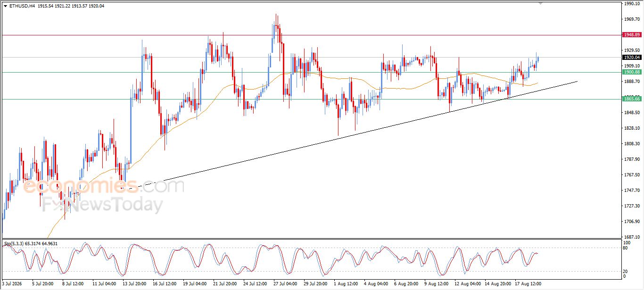The width and height of the screenshot is (644, 290).
Task: Click the 1888.70 price axis value
Action: pyautogui.click(x=632, y=82)
